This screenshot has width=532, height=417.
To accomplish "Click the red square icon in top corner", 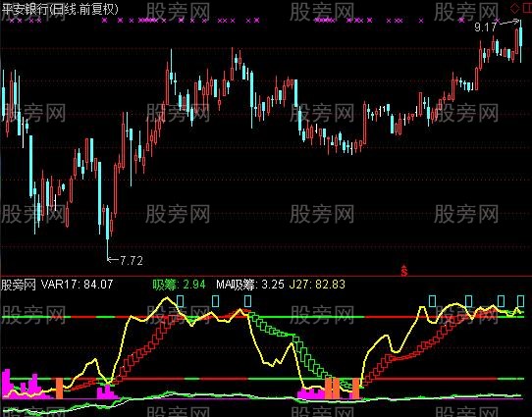I will [x=528, y=8].
